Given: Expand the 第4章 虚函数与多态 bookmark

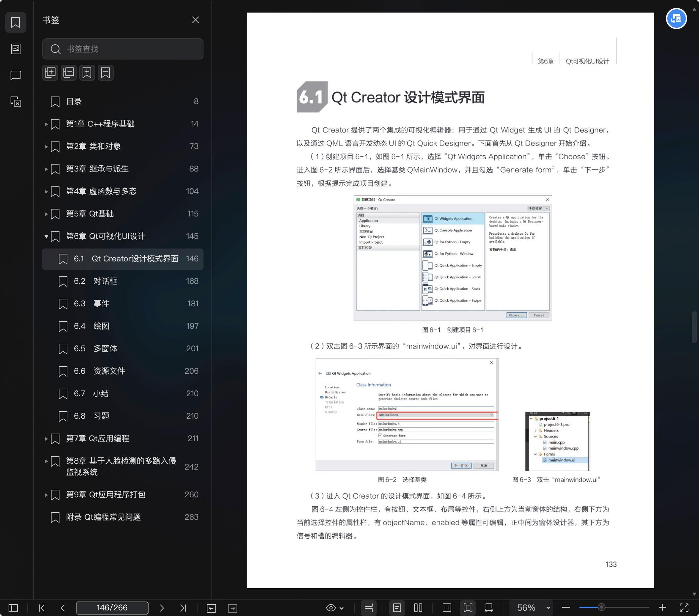Looking at the screenshot, I should pos(46,192).
